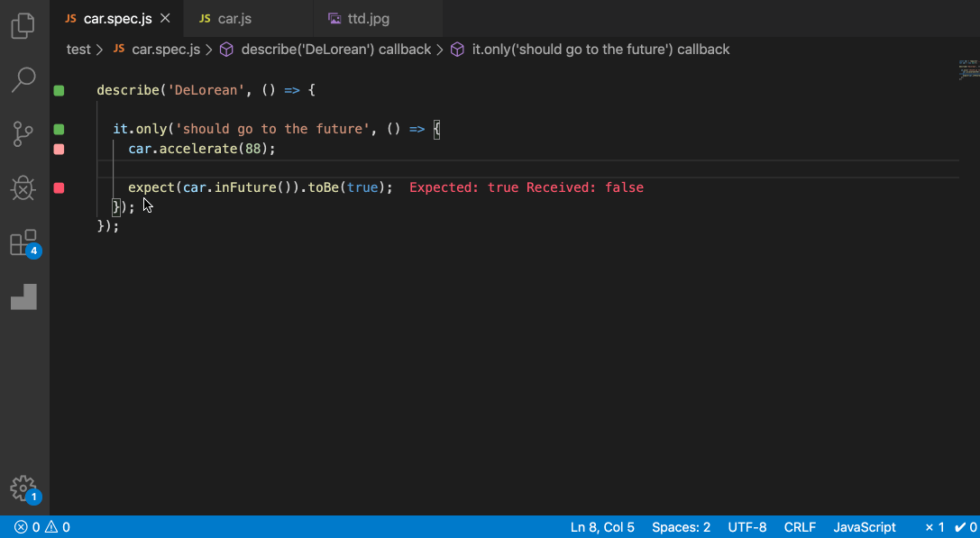980x538 pixels.
Task: Click the red gutter marker beside expect line
Action: 59,187
